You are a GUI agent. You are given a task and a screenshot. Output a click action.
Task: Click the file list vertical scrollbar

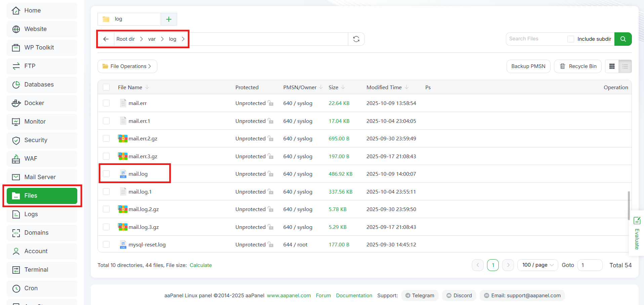pos(629,205)
